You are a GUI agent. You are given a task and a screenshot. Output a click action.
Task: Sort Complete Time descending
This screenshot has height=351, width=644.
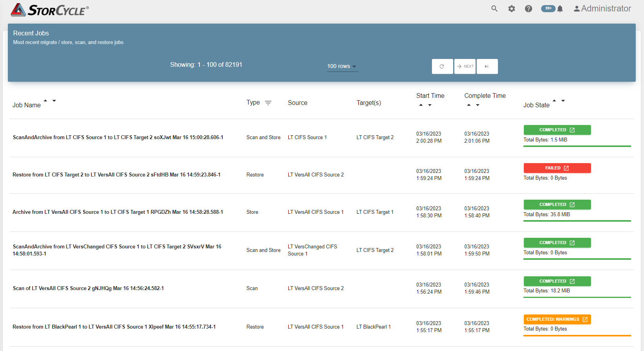click(x=478, y=105)
